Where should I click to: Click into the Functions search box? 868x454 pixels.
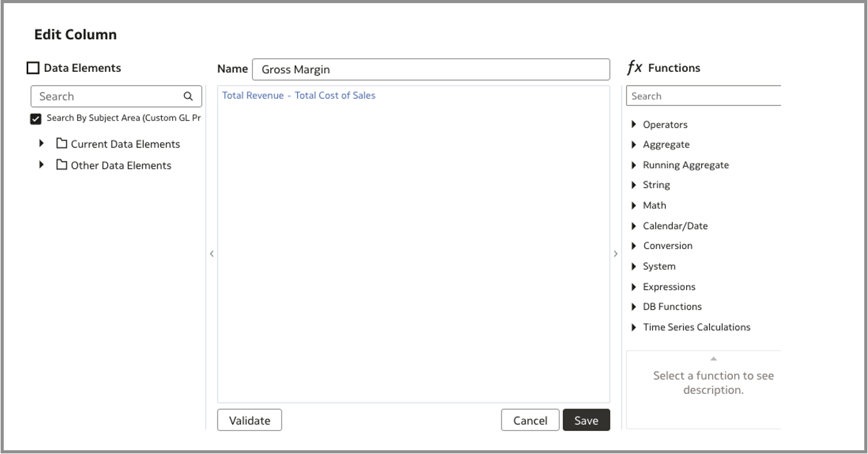[x=704, y=96]
